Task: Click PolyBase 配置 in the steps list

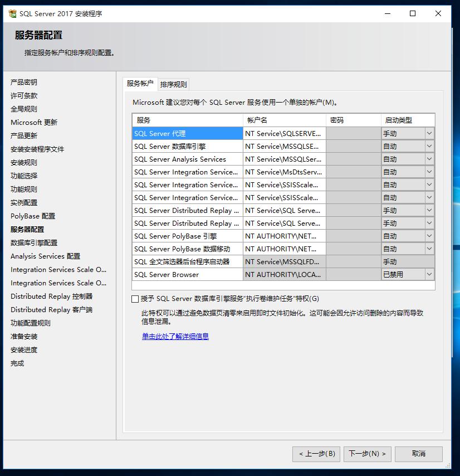Action: pos(33,216)
